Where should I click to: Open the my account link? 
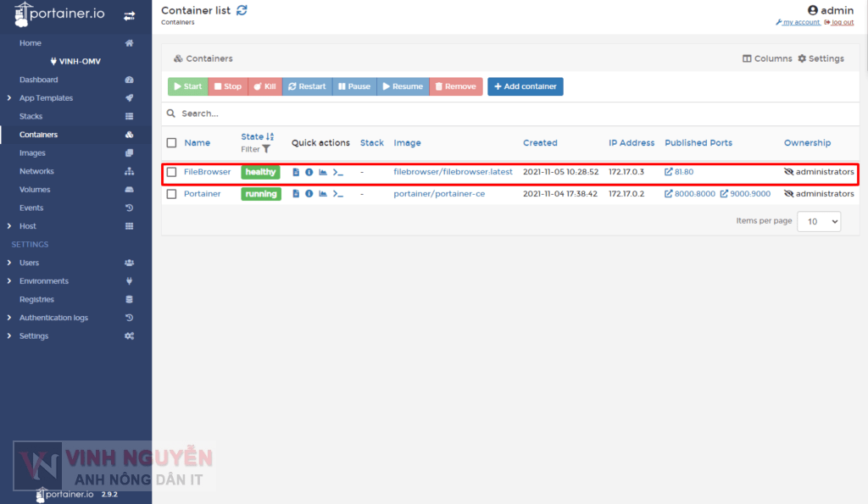click(x=798, y=22)
